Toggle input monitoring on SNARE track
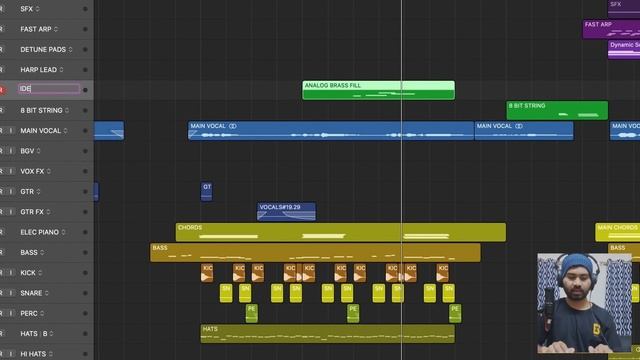 [x=11, y=293]
